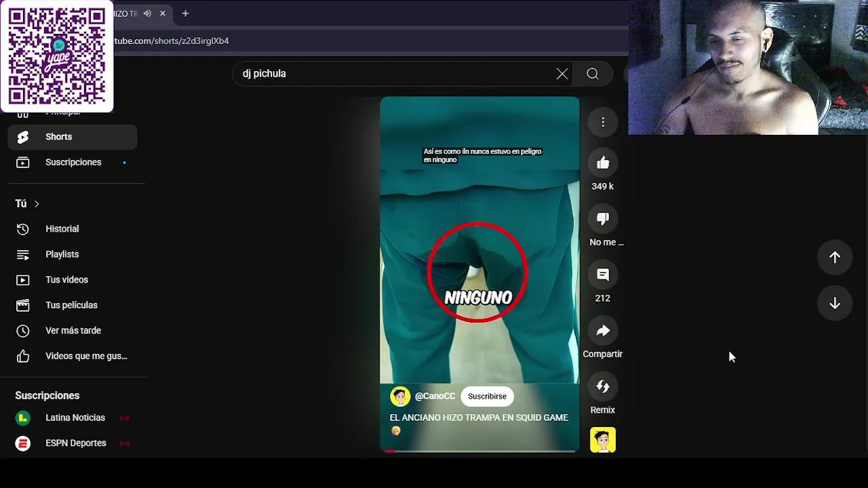The height and width of the screenshot is (488, 868).
Task: Click the liked videos thumbs-up icon
Action: pos(23,356)
